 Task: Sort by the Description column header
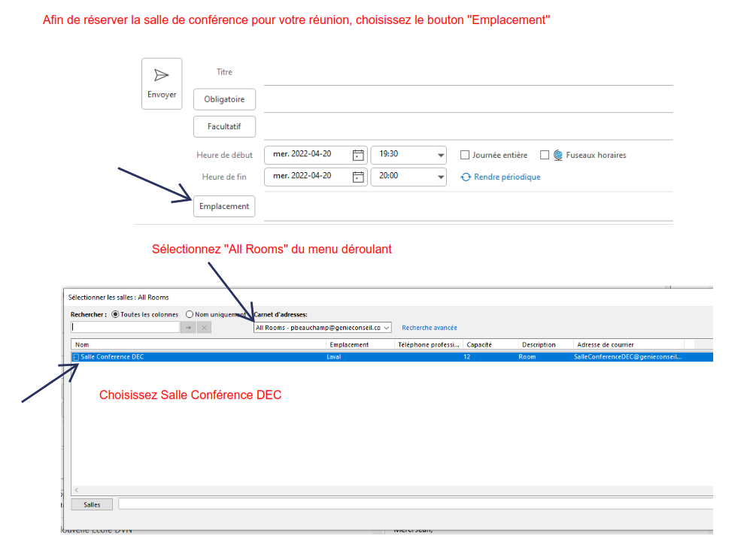[545, 344]
